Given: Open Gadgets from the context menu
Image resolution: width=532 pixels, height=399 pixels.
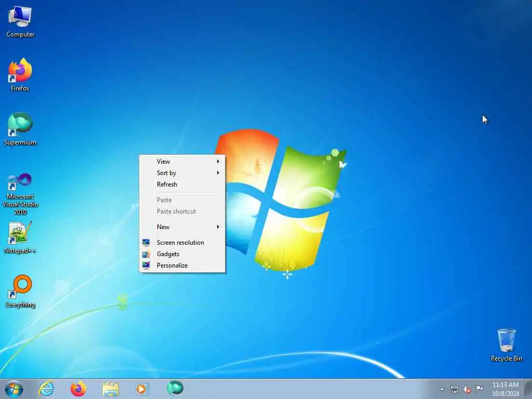Looking at the screenshot, I should pos(182,254).
